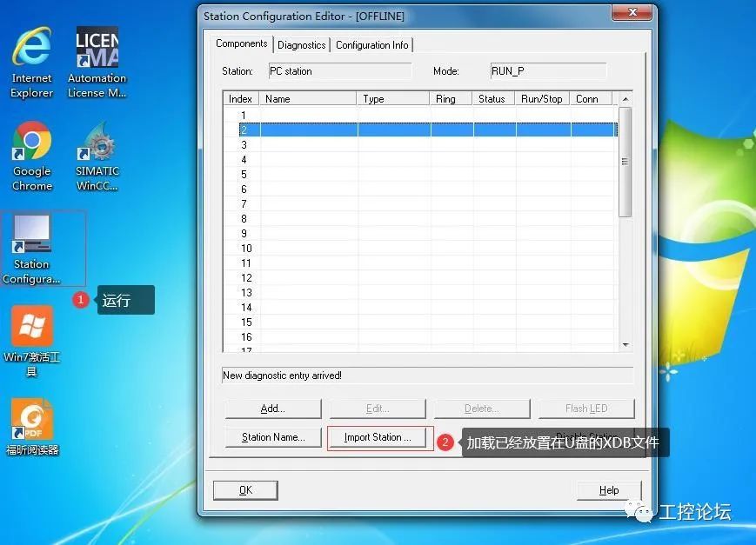The height and width of the screenshot is (545, 756).
Task: Select index row 15 in the component list
Action: click(x=420, y=322)
